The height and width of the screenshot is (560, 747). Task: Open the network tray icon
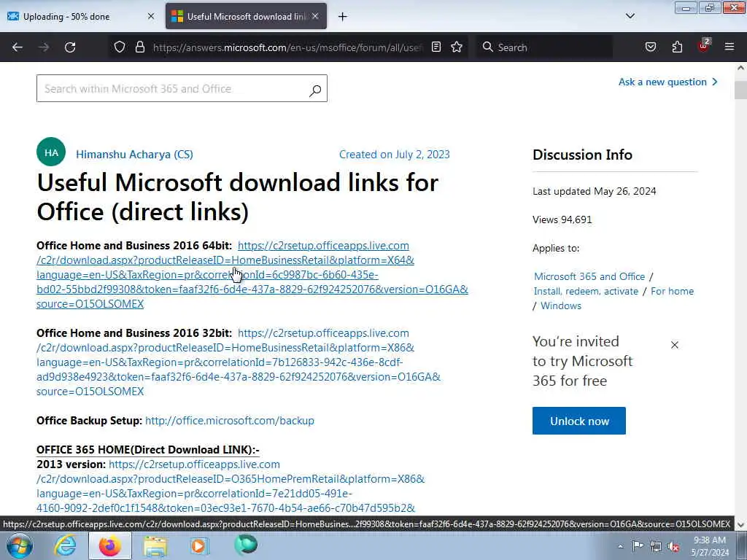(x=656, y=546)
